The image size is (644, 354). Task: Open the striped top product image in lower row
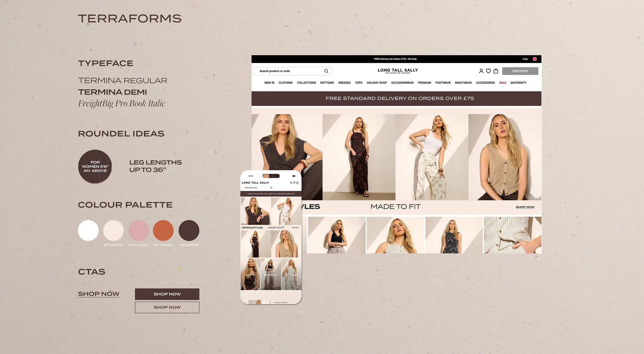[395, 235]
